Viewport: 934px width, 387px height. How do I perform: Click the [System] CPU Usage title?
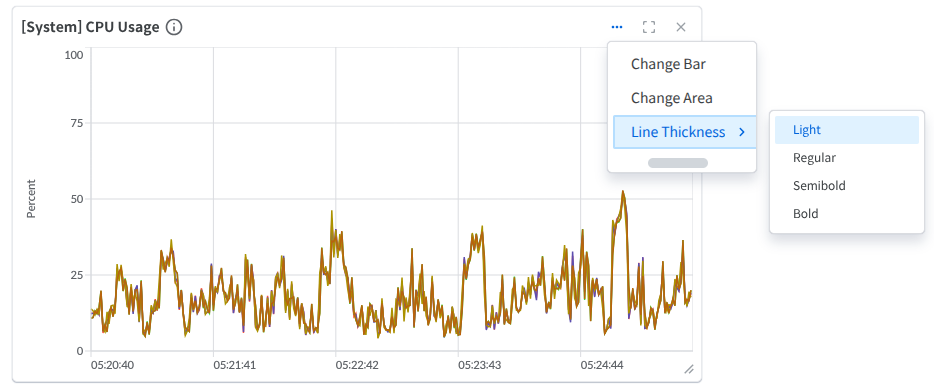tap(90, 27)
